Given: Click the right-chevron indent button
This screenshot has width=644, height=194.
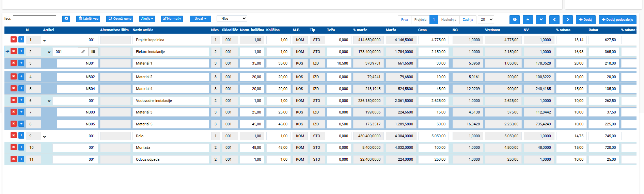Looking at the screenshot, I should [568, 19].
